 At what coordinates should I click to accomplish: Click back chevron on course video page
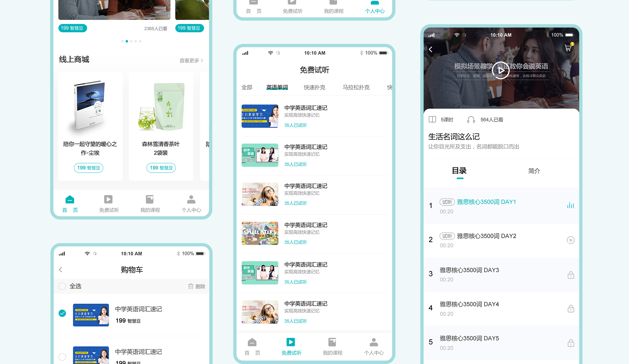430,49
